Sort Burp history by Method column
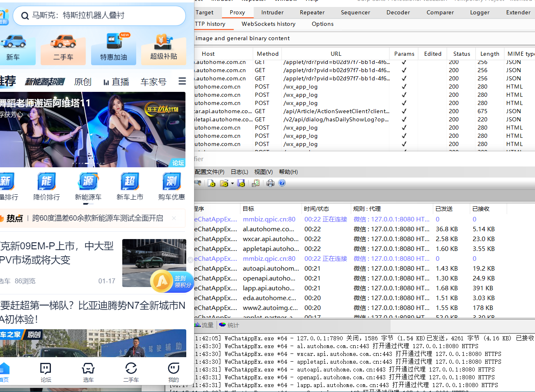 click(x=267, y=54)
